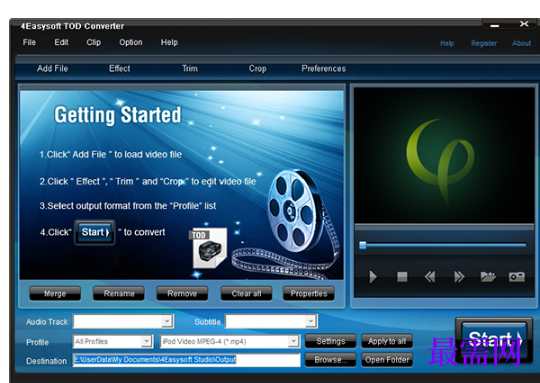
Task: Take snapshot with camera icon
Action: pyautogui.click(x=517, y=277)
